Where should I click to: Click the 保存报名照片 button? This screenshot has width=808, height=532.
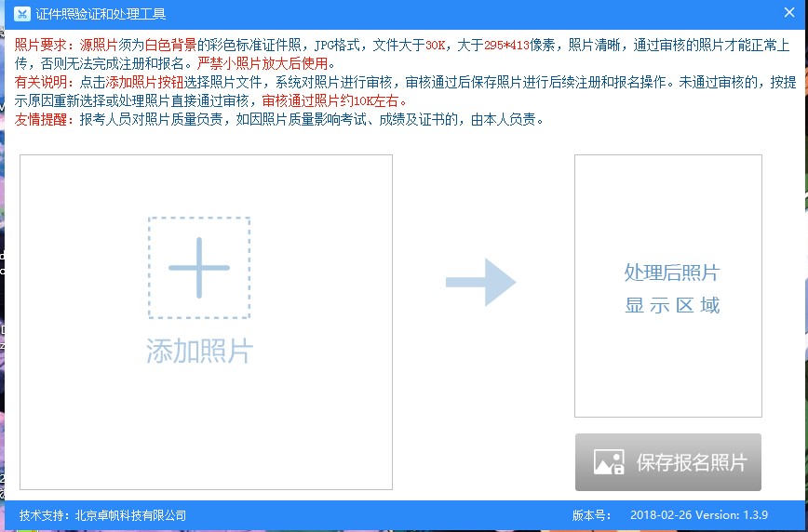(x=668, y=462)
